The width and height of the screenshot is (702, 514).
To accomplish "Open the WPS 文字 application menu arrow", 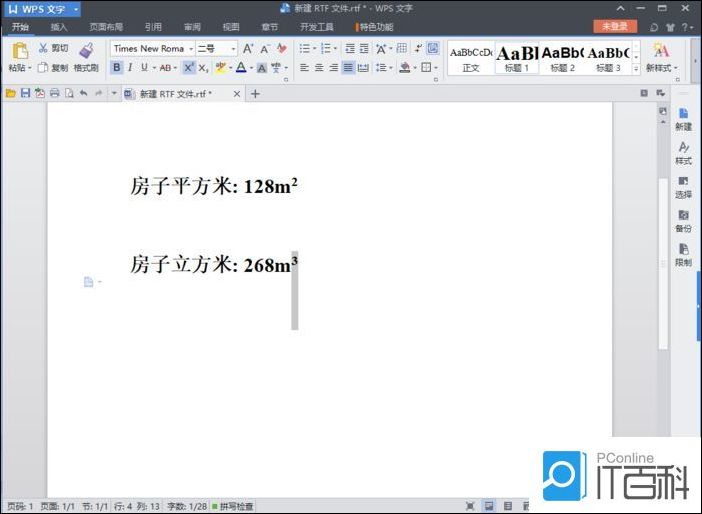I will pos(76,9).
